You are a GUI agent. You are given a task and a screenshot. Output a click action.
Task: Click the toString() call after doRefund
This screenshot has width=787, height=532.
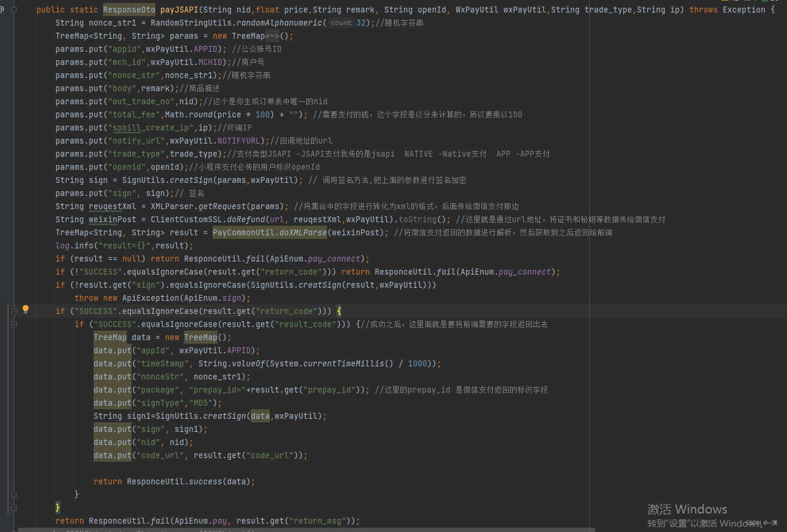(422, 220)
